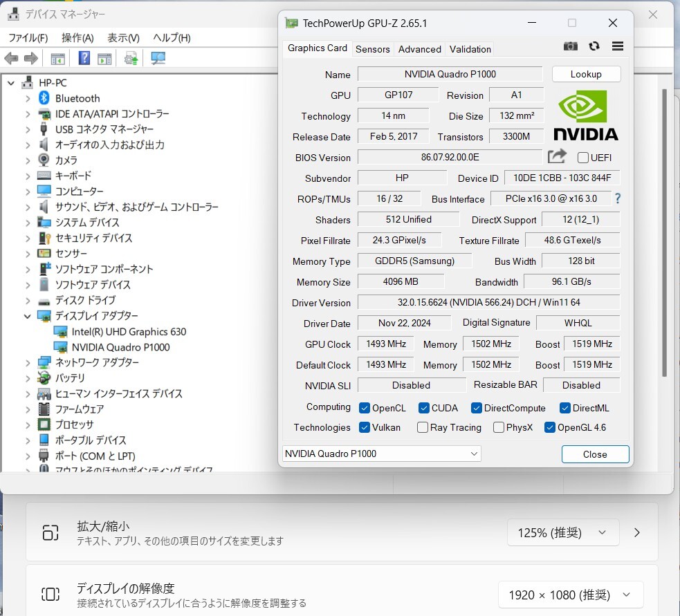The image size is (680, 616).
Task: Click the 拡大/縮小 scale icon in Settings
Action: point(50,532)
